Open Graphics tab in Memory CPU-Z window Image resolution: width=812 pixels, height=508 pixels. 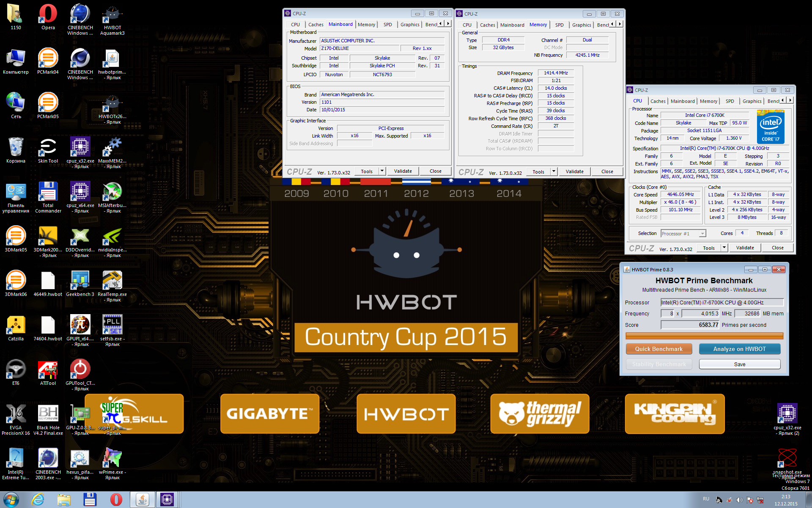click(x=582, y=25)
